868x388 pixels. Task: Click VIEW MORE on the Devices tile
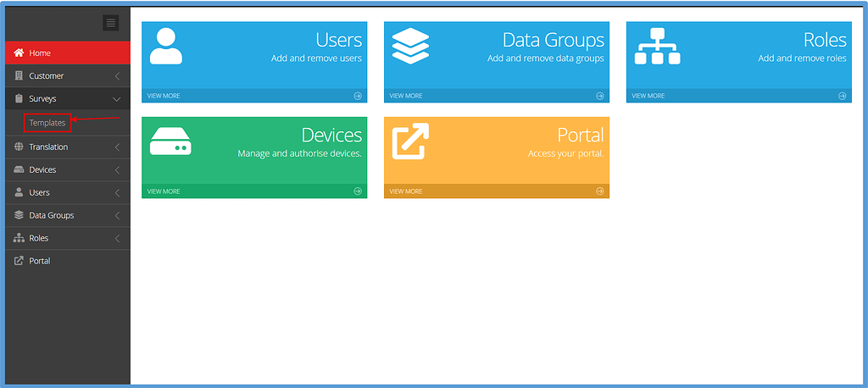(x=164, y=191)
